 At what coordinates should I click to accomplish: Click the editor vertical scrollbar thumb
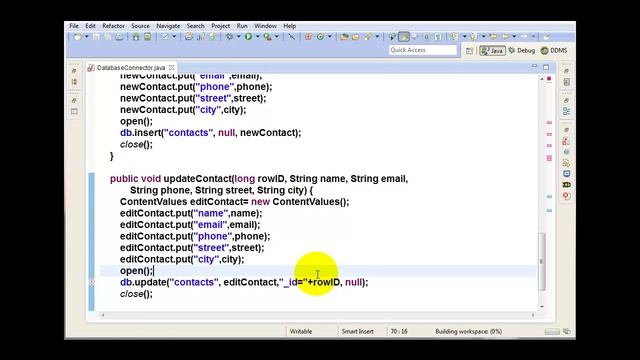(542, 261)
